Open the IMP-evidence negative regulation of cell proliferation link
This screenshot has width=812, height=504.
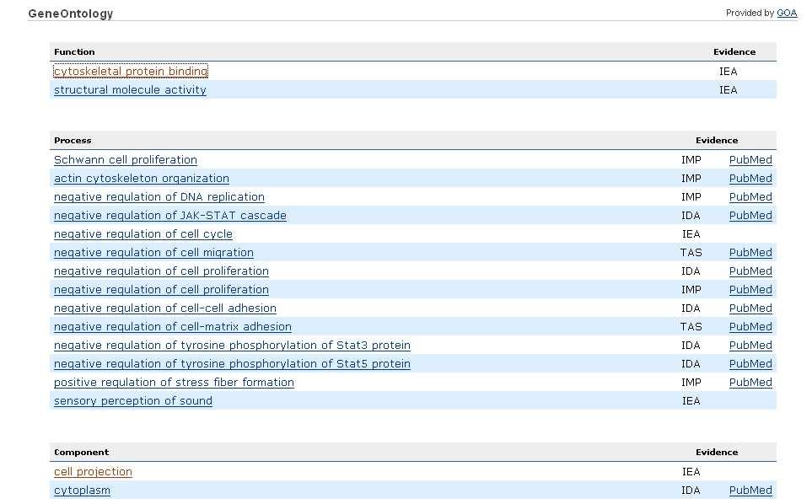(x=161, y=290)
